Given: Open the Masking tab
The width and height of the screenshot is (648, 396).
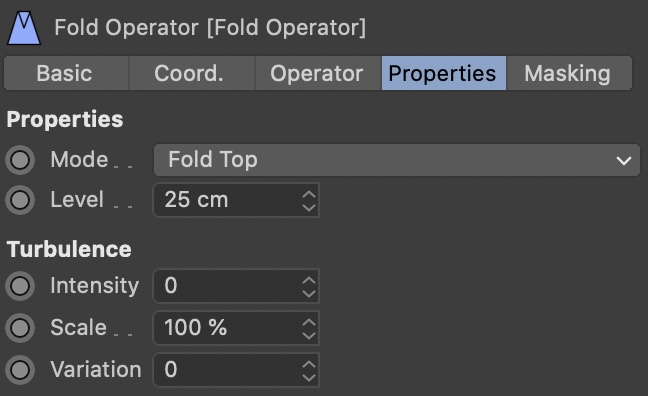Looking at the screenshot, I should tap(569, 73).
